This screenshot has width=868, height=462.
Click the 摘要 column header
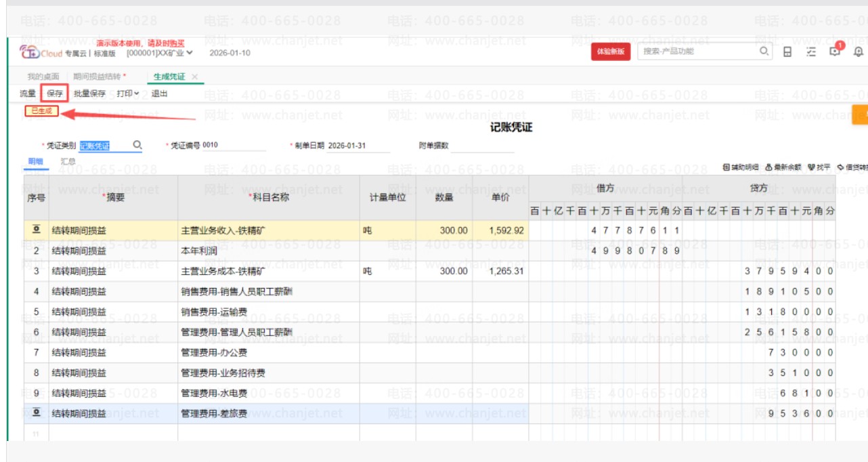pyautogui.click(x=114, y=197)
